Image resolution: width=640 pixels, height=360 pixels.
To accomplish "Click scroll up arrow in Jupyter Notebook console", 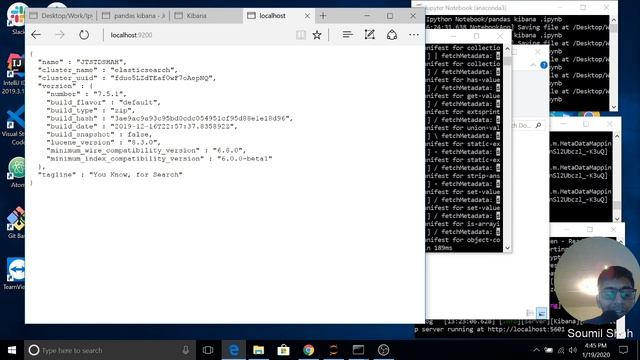I will pyautogui.click(x=613, y=20).
